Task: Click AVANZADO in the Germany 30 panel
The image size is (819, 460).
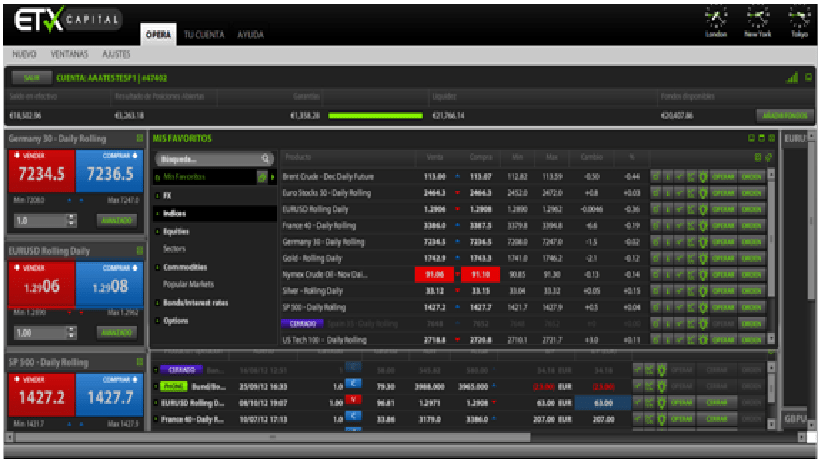Action: tap(116, 219)
